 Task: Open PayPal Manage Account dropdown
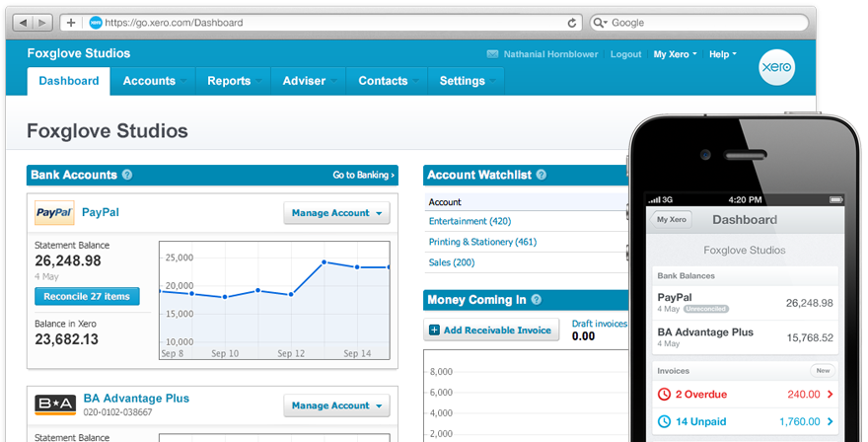336,213
